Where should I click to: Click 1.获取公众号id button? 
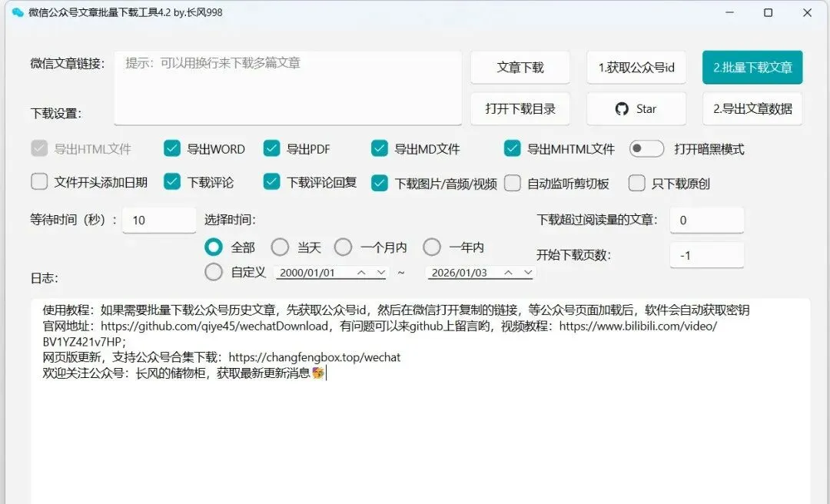click(636, 68)
